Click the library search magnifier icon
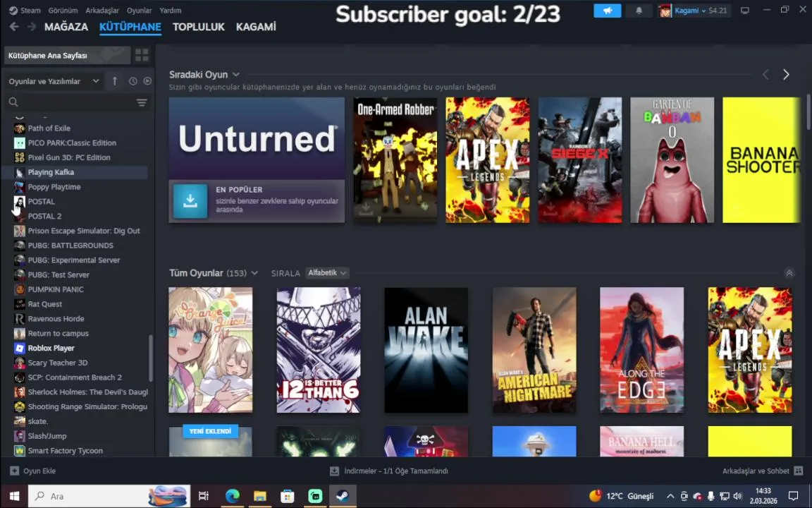The image size is (812, 508). [13, 102]
